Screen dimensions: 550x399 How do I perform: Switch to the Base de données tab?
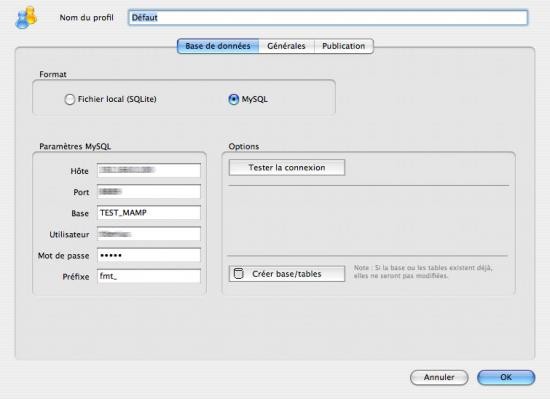click(x=218, y=46)
